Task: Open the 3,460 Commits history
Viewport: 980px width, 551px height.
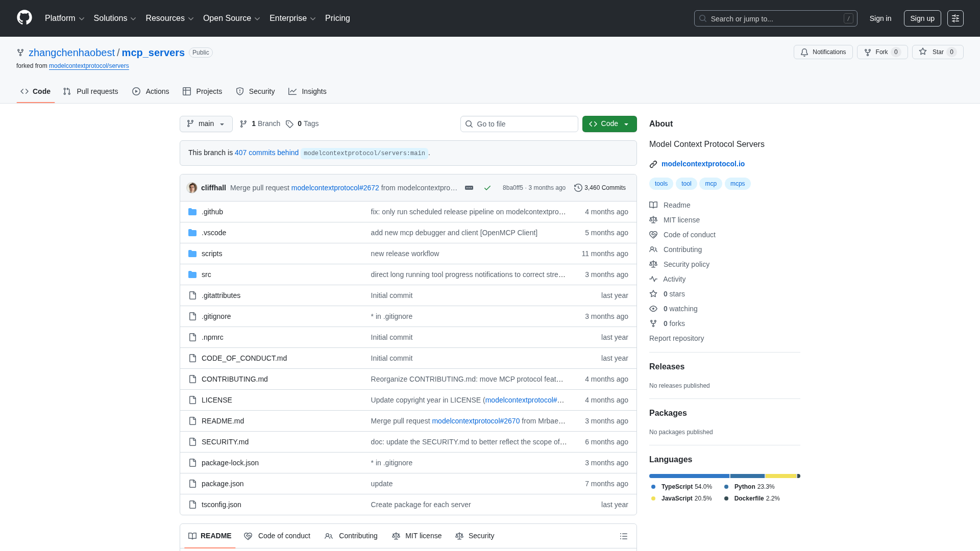Action: (x=600, y=188)
